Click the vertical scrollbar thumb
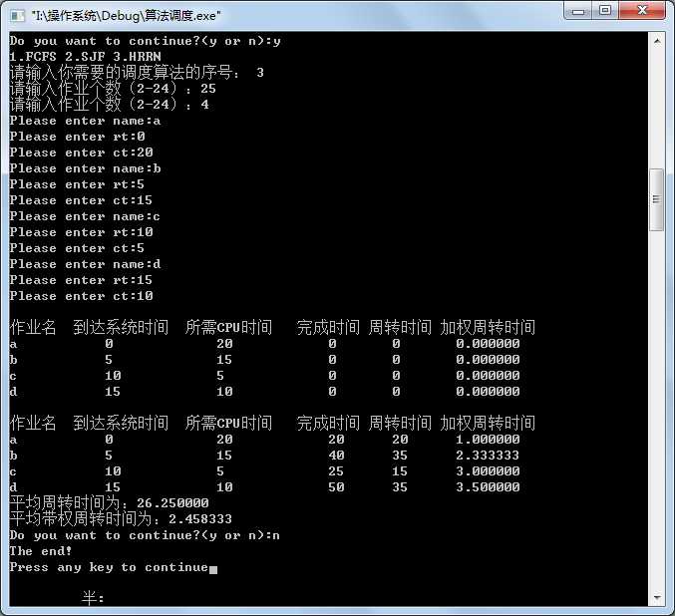 tap(656, 199)
